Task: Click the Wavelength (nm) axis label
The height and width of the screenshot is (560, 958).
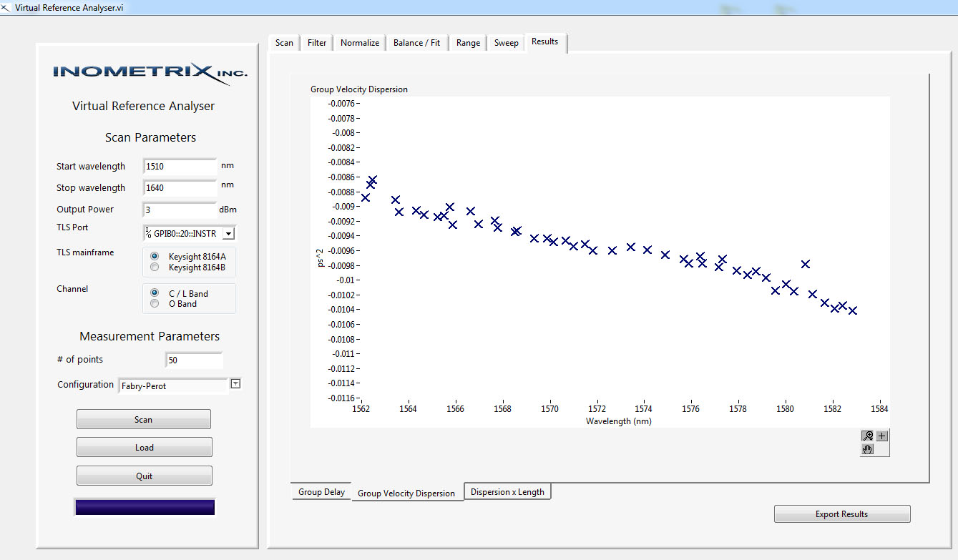Action: pyautogui.click(x=619, y=421)
